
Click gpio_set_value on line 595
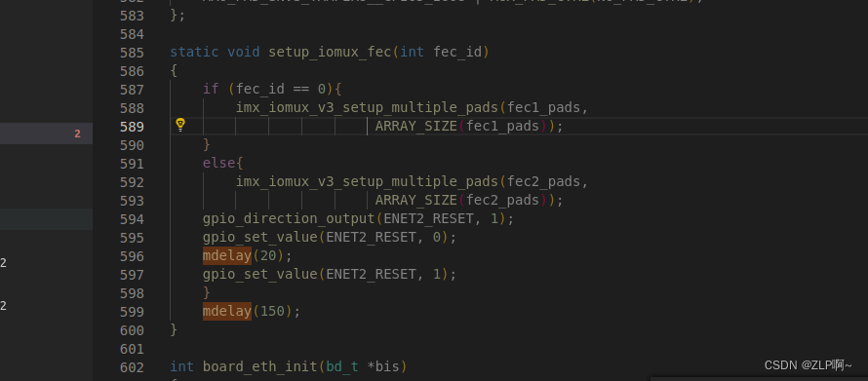click(260, 238)
